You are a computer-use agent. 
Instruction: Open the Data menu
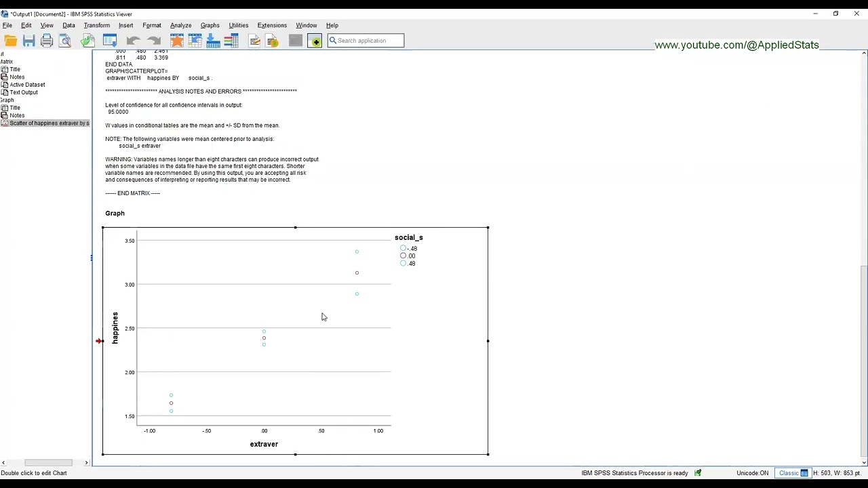tap(68, 25)
